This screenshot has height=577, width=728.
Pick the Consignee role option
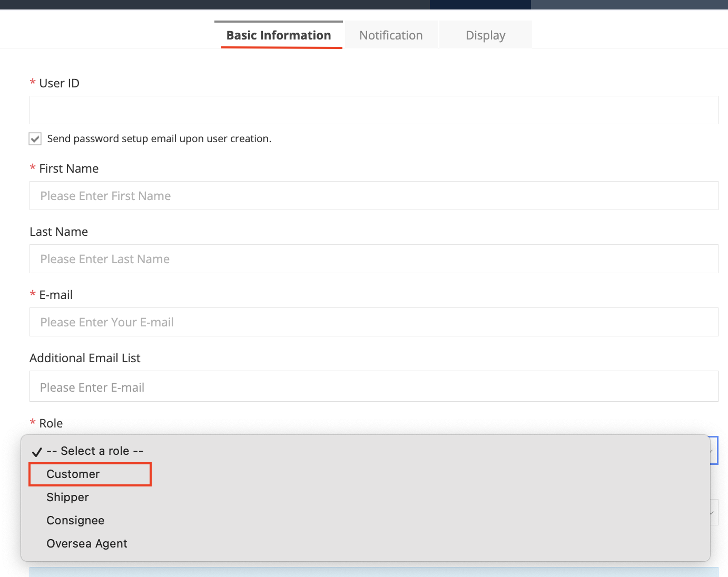75,520
